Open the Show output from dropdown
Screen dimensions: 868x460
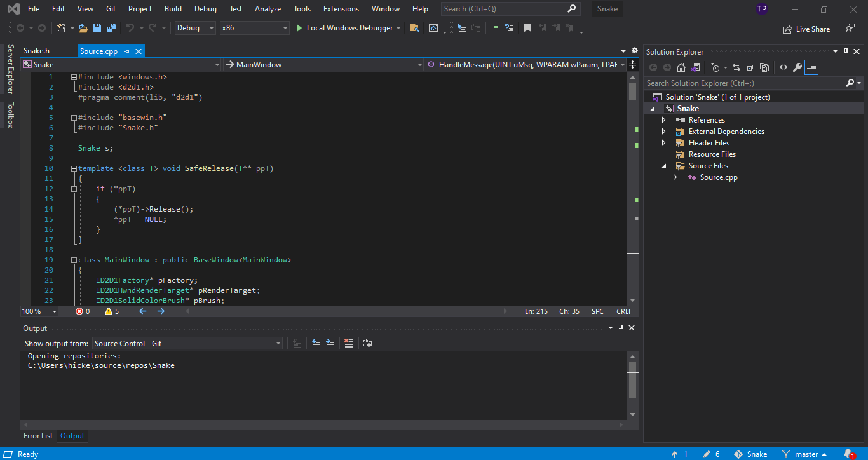(x=187, y=343)
